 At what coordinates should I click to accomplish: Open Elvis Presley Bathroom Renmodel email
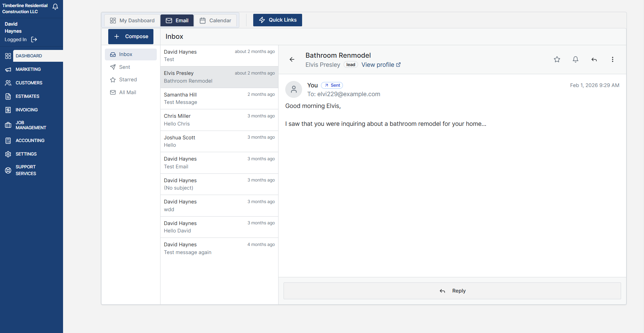[219, 77]
